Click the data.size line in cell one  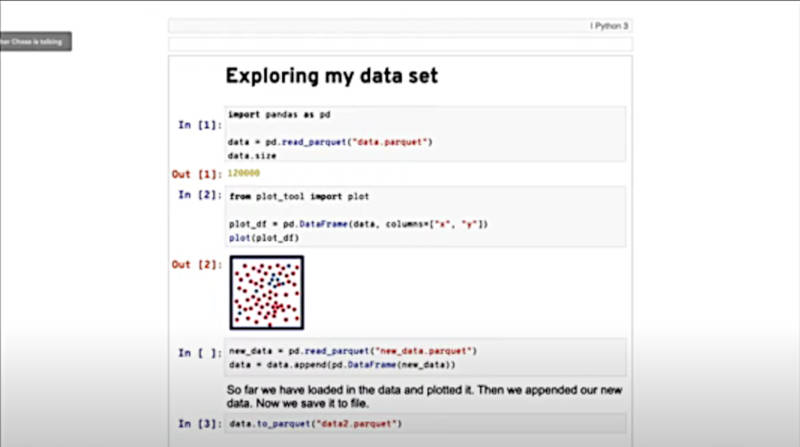tap(252, 156)
